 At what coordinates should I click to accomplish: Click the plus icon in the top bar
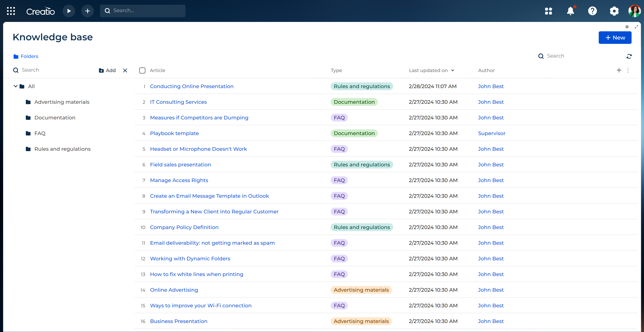click(88, 11)
